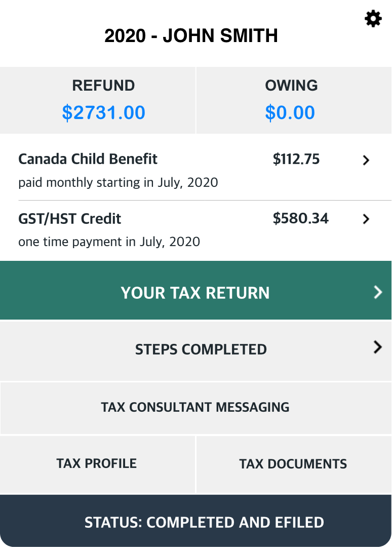This screenshot has width=392, height=547.
Task: Expand Canada Child Benefit chevron arrow
Action: (x=366, y=160)
